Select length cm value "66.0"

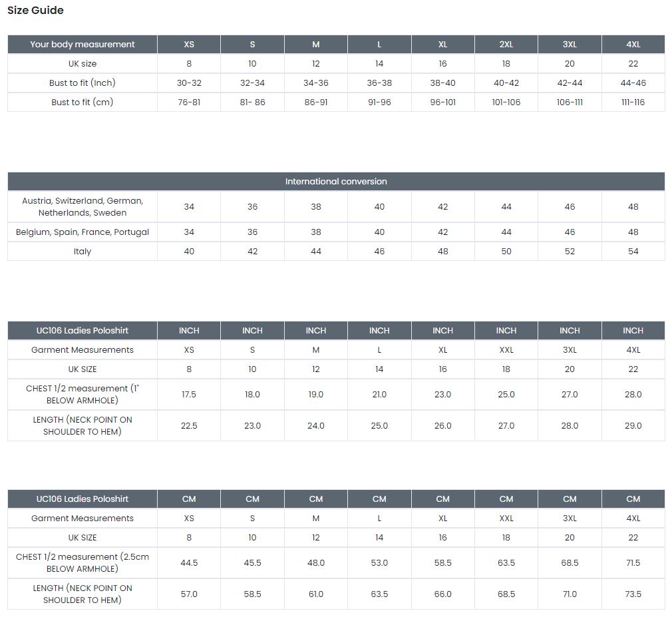click(442, 594)
